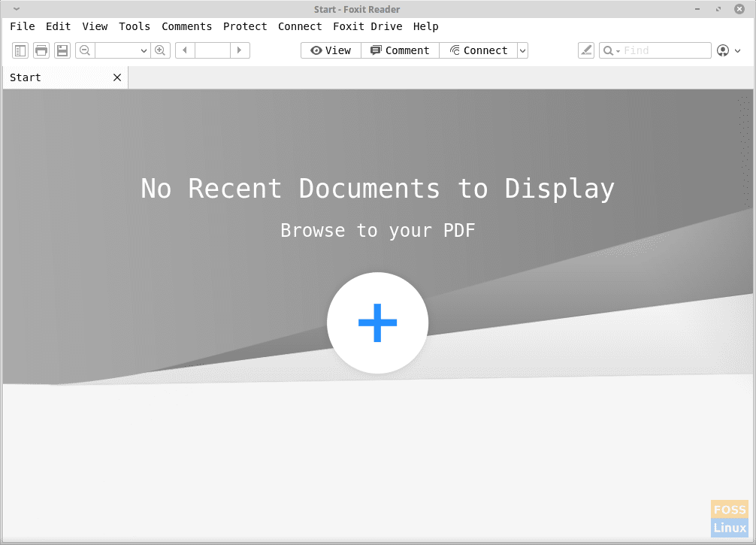Go to next page arrow
Image resolution: width=756 pixels, height=545 pixels.
240,50
